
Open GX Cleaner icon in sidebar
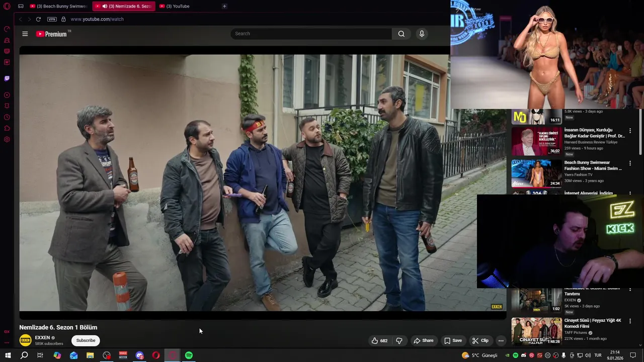tap(7, 40)
